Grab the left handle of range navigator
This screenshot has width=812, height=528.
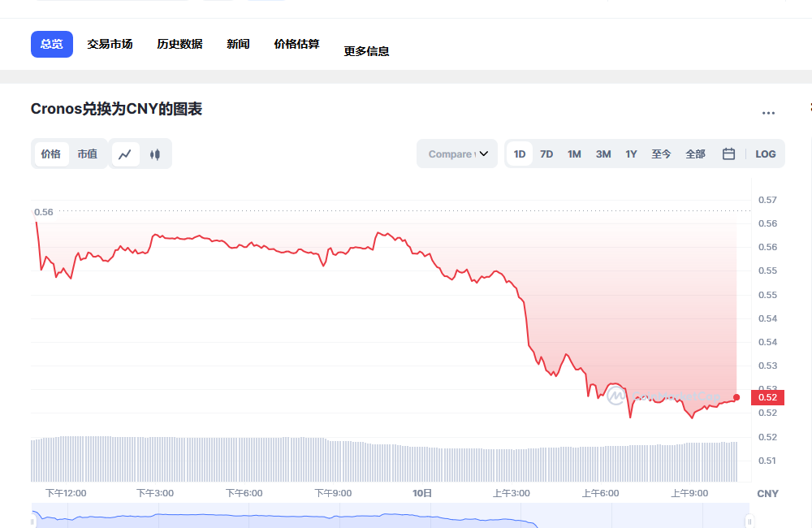(x=32, y=522)
